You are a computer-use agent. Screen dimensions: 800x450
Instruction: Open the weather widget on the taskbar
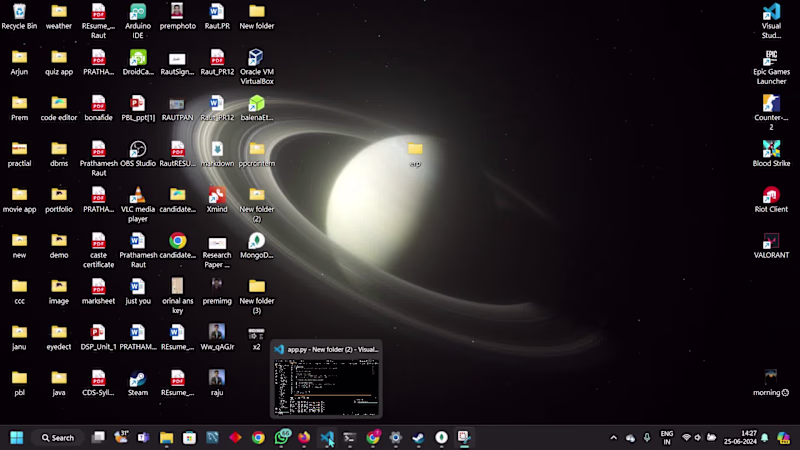[x=121, y=437]
